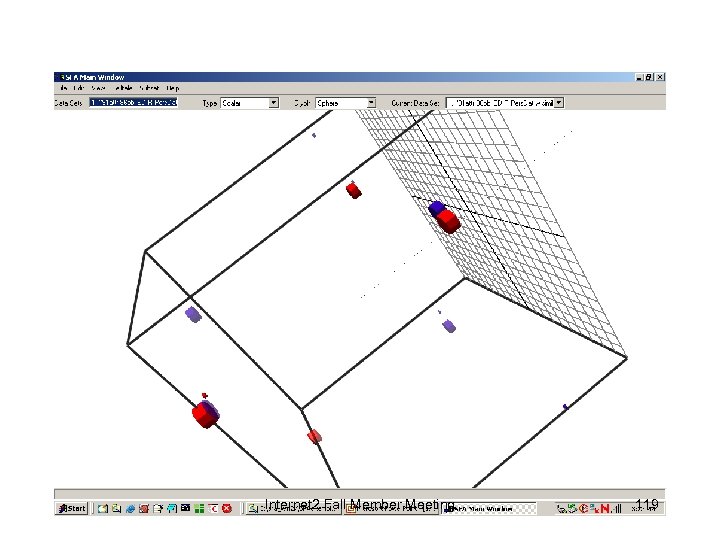Click the red glyph on the upper box edge
Screen dimensions: 720x540
coord(353,190)
